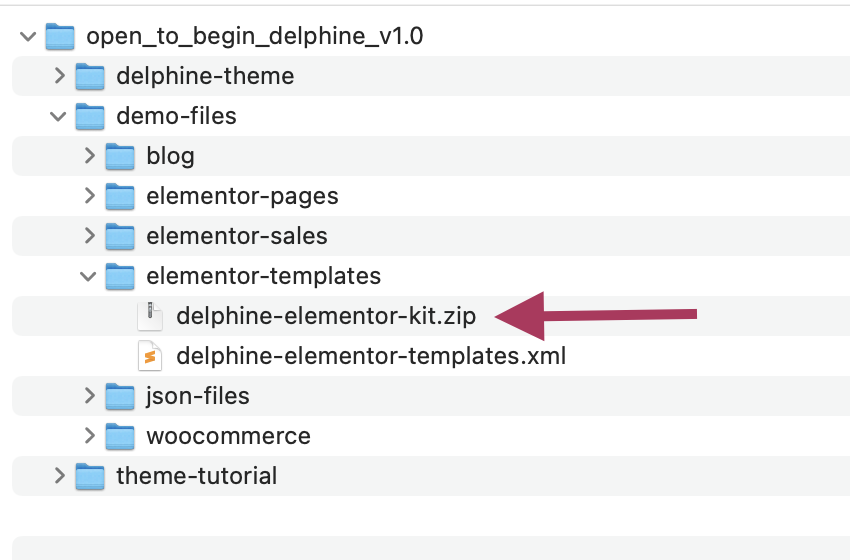Screen dimensions: 850x560
Task: Expand the elementor-pages folder chevron
Action: [89, 196]
